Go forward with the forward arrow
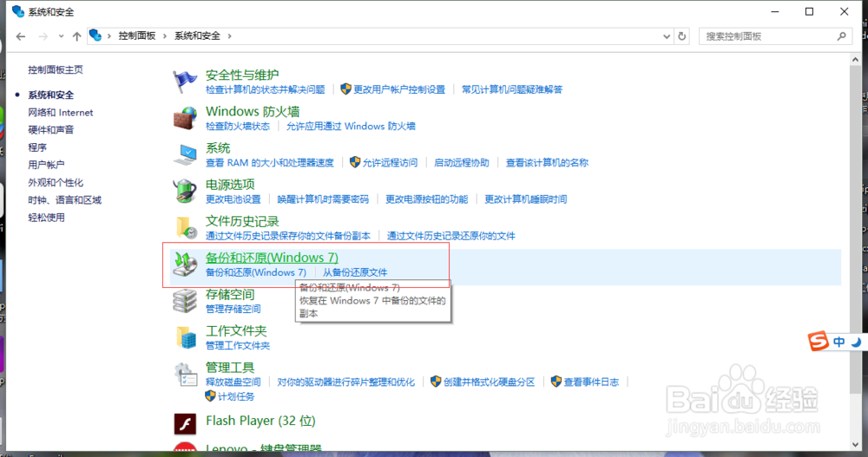This screenshot has height=457, width=868. 43,36
